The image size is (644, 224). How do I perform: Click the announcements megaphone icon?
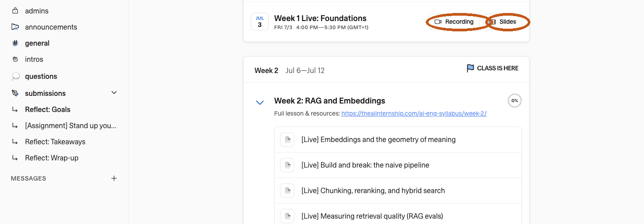point(16,27)
